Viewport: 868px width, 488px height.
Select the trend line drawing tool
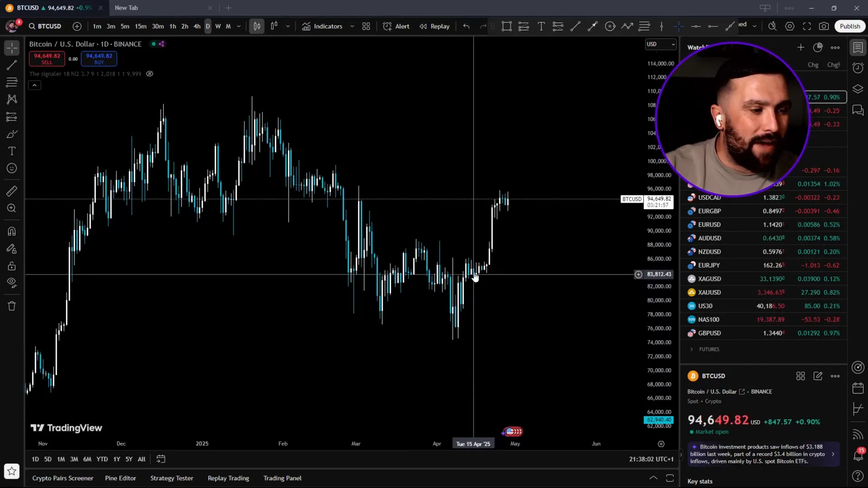point(12,65)
